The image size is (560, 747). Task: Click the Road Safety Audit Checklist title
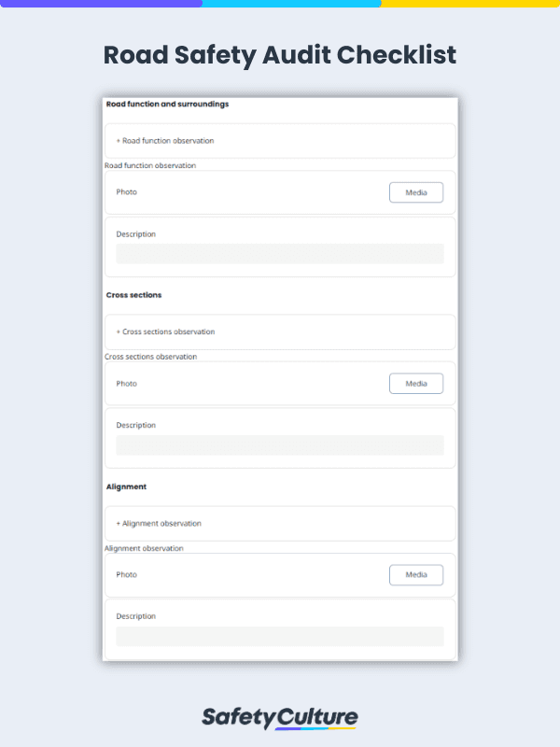280,55
